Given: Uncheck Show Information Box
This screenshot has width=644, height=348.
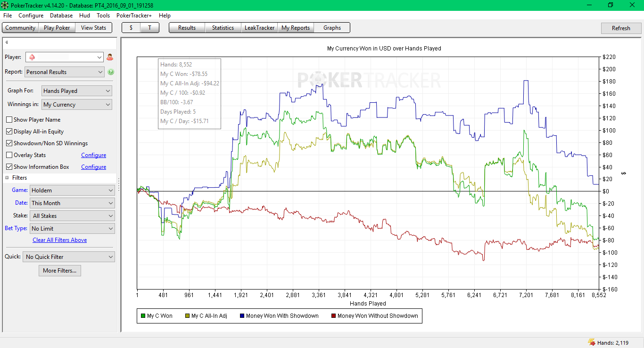Looking at the screenshot, I should pyautogui.click(x=9, y=167).
